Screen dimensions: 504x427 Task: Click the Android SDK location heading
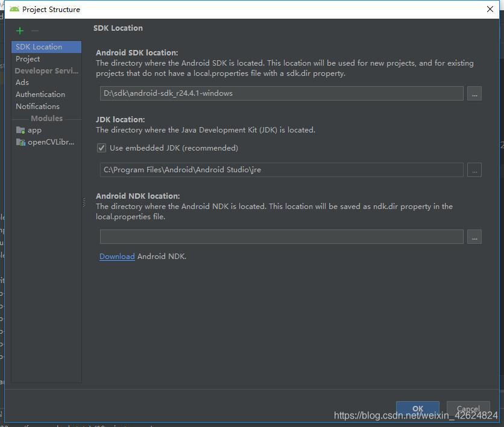point(137,52)
